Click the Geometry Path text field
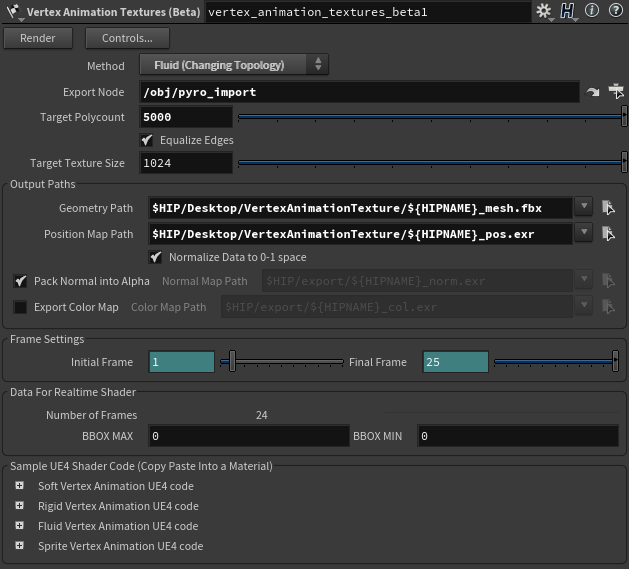Image resolution: width=629 pixels, height=569 pixels. pyautogui.click(x=360, y=208)
